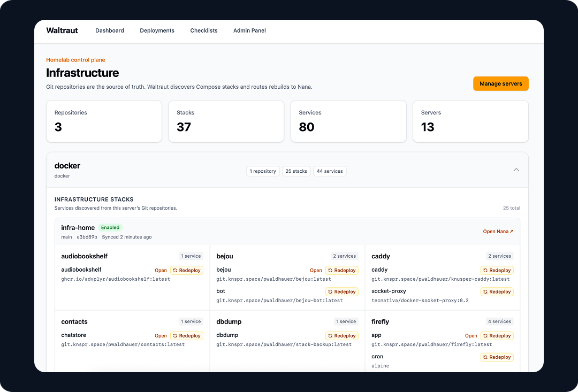Viewport: 578px width, 392px height.
Task: Open the Admin Panel
Action: pos(249,30)
